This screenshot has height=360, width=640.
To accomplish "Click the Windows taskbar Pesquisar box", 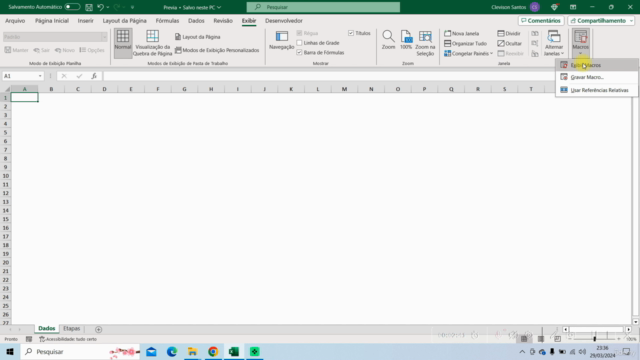I will [81, 351].
